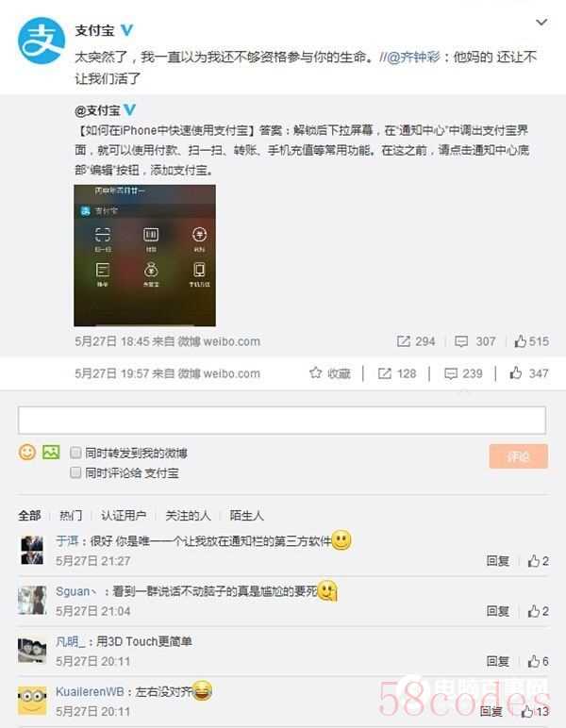Click the insert image icon

coord(51,453)
